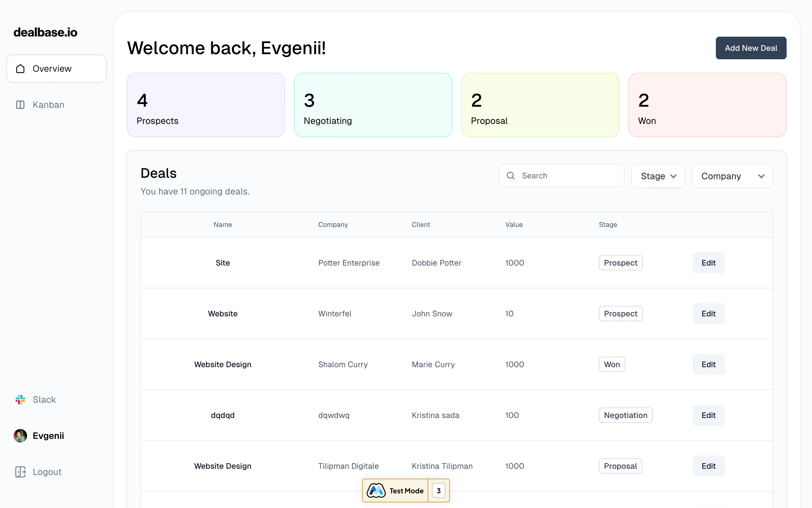Click the Stage column header

(608, 224)
